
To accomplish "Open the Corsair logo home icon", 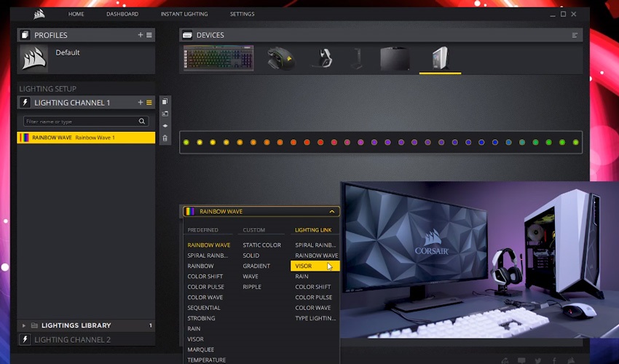I will click(x=39, y=15).
